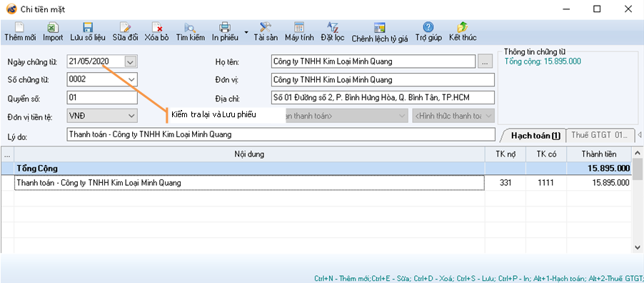
Task: Open the Đơn vị tiền tệ dropdown
Action: click(x=131, y=116)
